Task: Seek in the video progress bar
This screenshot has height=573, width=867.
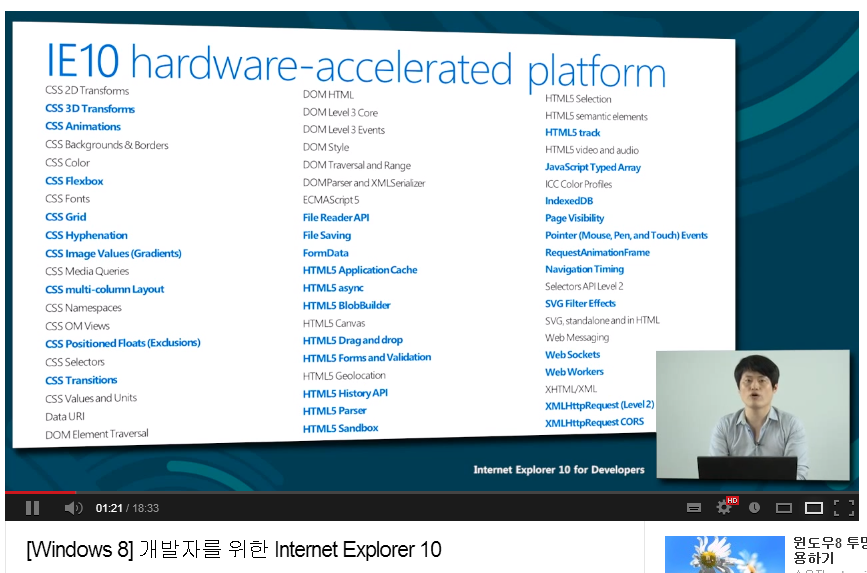Action: coord(432,492)
